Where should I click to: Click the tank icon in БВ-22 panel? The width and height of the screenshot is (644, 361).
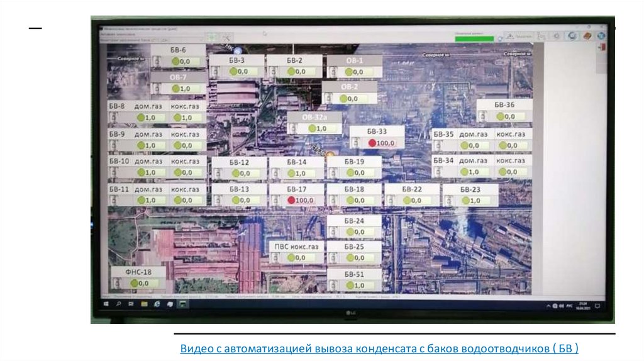[x=391, y=201]
